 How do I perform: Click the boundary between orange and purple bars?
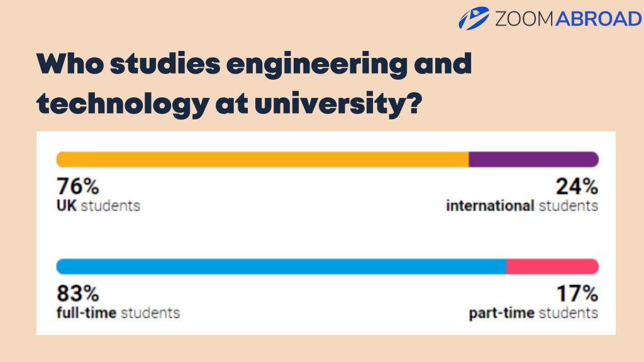click(x=469, y=159)
